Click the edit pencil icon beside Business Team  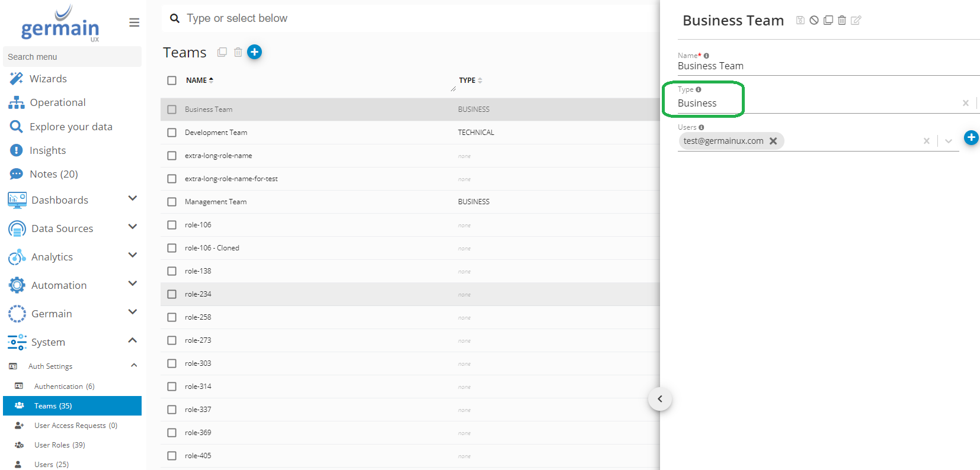coord(856,20)
